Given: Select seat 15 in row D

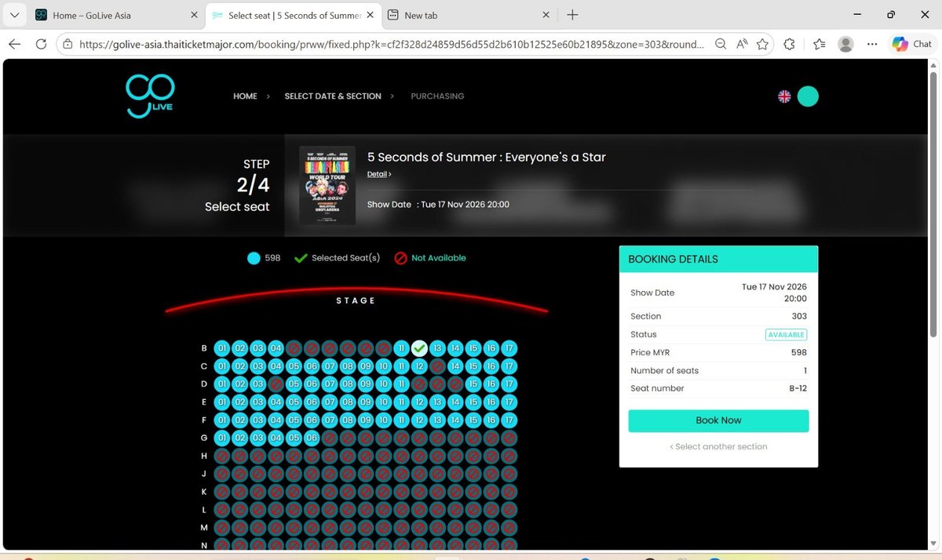Looking at the screenshot, I should [473, 384].
